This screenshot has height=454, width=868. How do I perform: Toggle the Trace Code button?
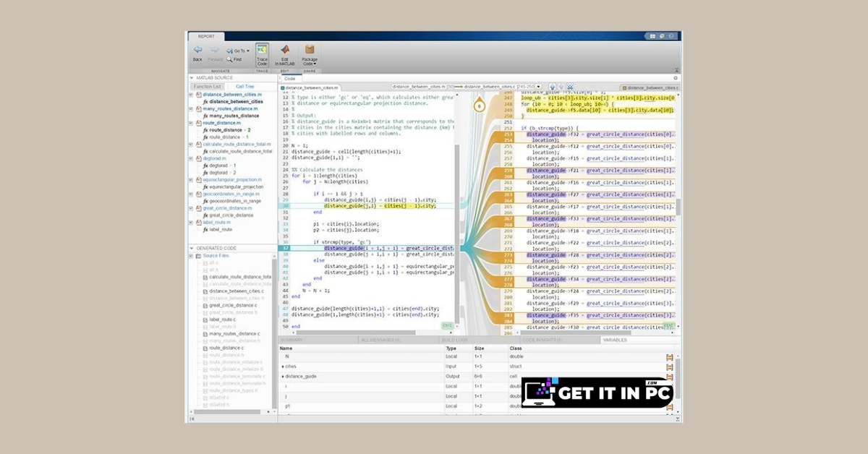click(262, 54)
